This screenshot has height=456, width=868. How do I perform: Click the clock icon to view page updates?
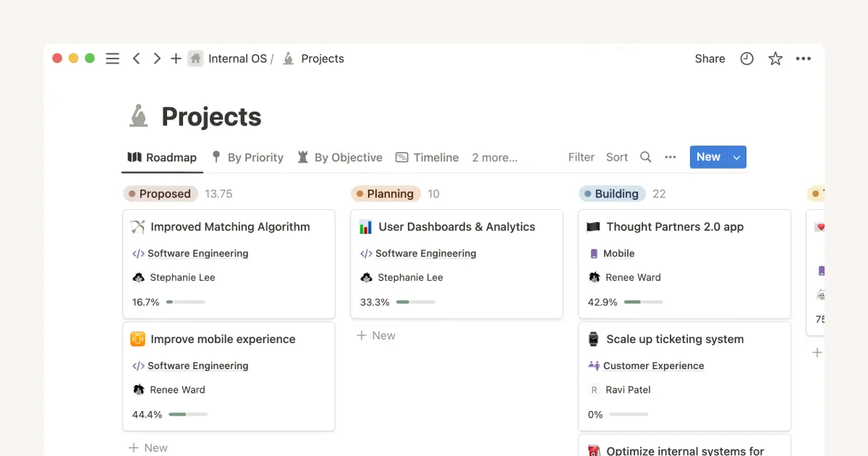[x=746, y=59]
